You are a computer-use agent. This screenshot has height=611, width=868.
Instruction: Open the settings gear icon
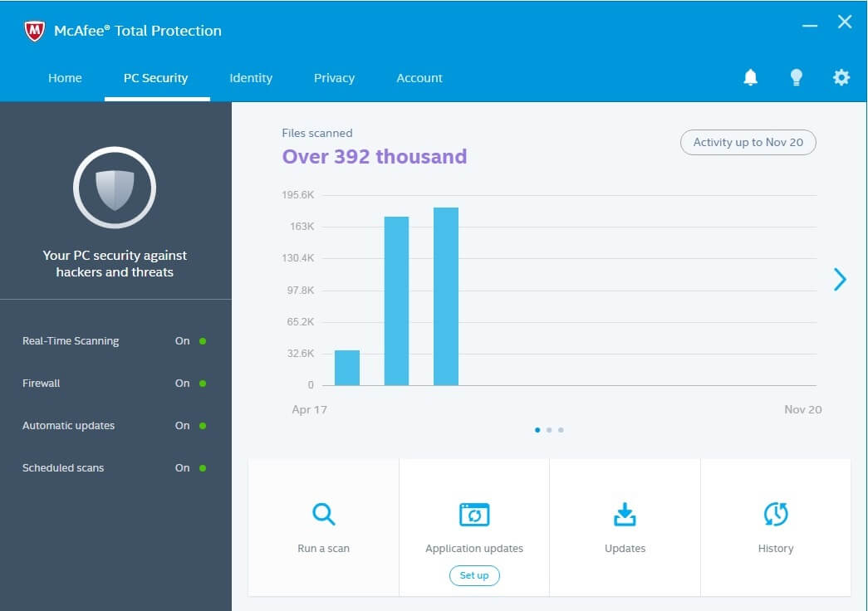pyautogui.click(x=841, y=77)
